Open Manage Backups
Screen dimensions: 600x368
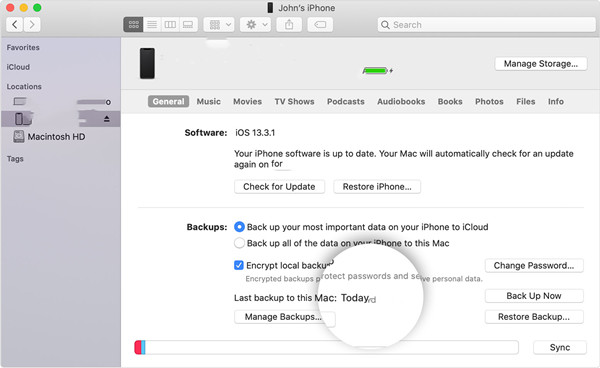284,317
